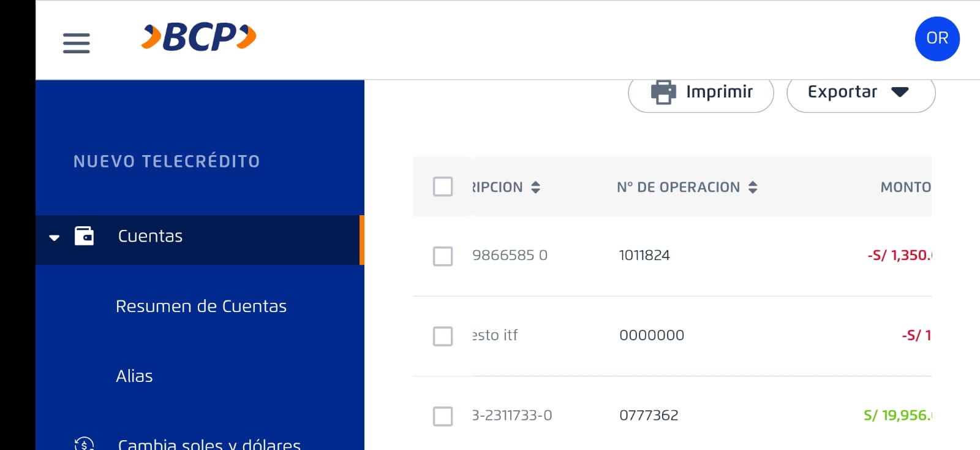This screenshot has height=450, width=980.
Task: Sort by the descripcion column arrows
Action: tap(536, 188)
